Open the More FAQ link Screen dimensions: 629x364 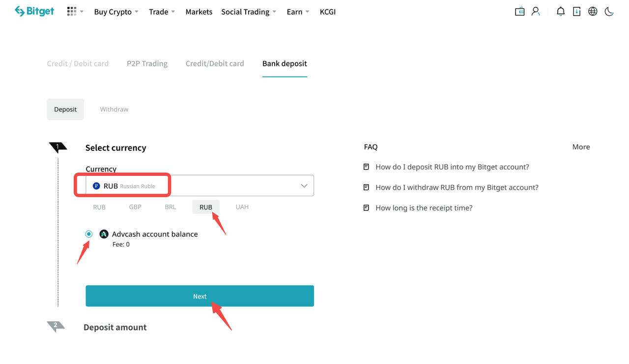pos(581,147)
